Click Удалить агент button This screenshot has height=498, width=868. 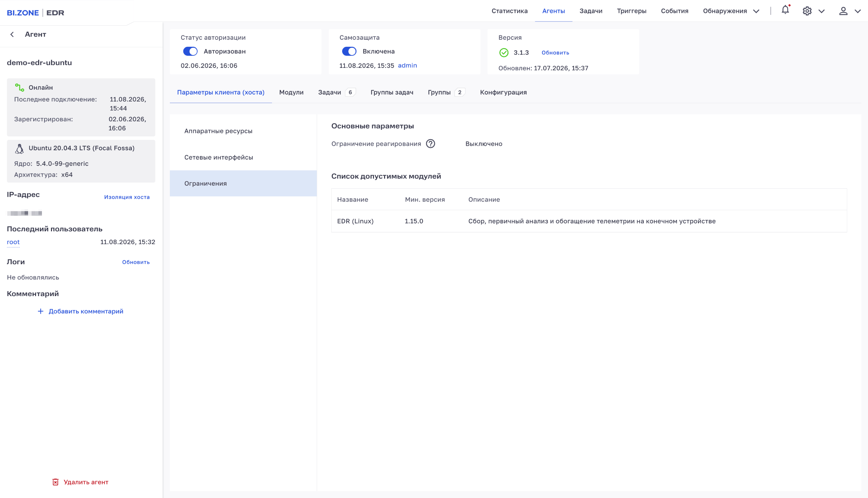pyautogui.click(x=80, y=482)
